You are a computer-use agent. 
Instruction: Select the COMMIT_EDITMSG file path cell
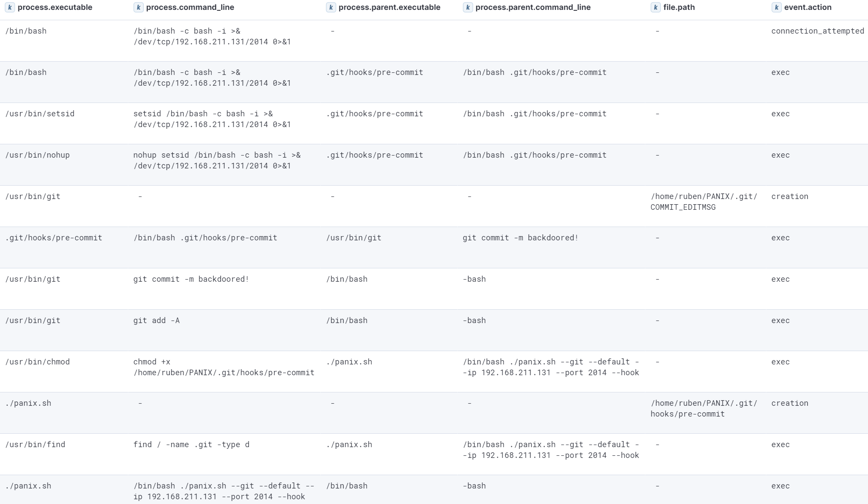(x=704, y=202)
